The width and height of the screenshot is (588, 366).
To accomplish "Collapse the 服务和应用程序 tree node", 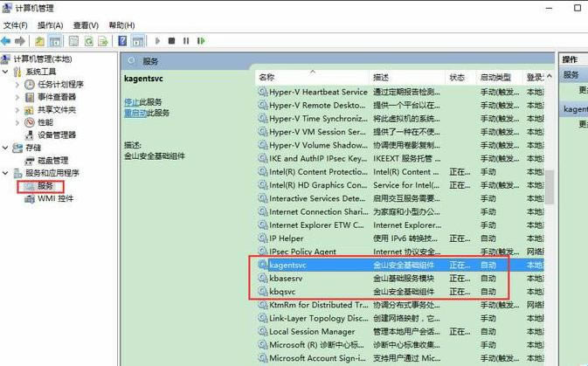I will (x=7, y=174).
